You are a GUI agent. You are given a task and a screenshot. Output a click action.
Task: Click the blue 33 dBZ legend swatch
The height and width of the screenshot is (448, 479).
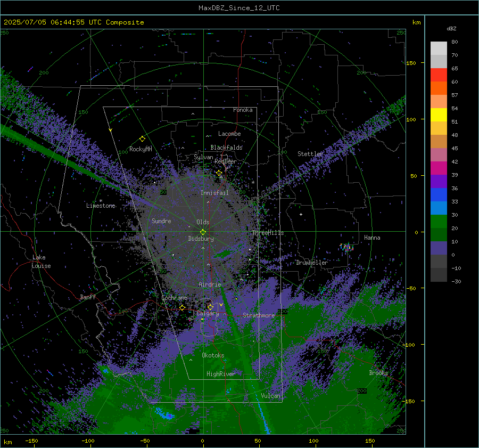(x=439, y=195)
